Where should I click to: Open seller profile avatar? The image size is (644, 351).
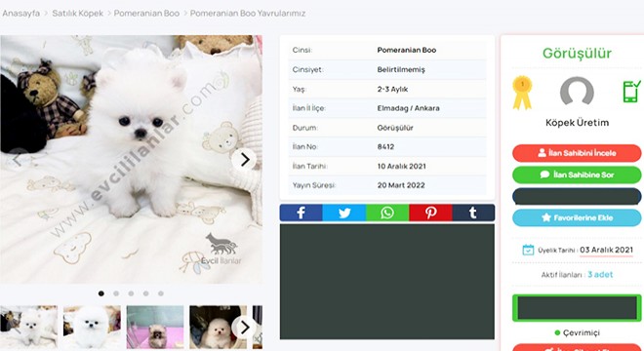pos(577,91)
